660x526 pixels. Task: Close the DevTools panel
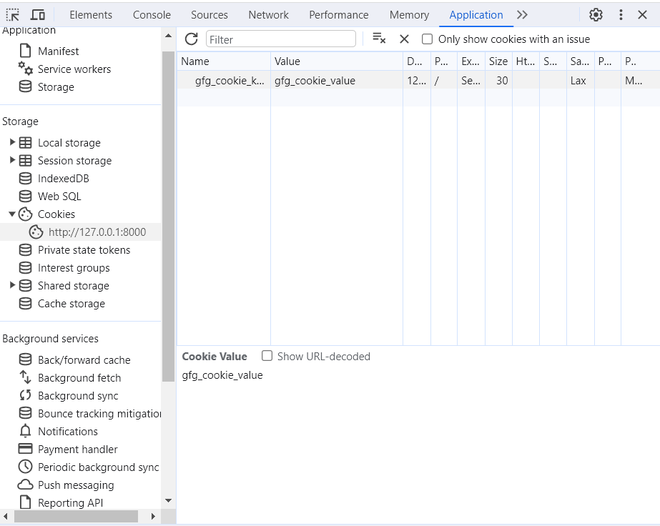tap(642, 15)
